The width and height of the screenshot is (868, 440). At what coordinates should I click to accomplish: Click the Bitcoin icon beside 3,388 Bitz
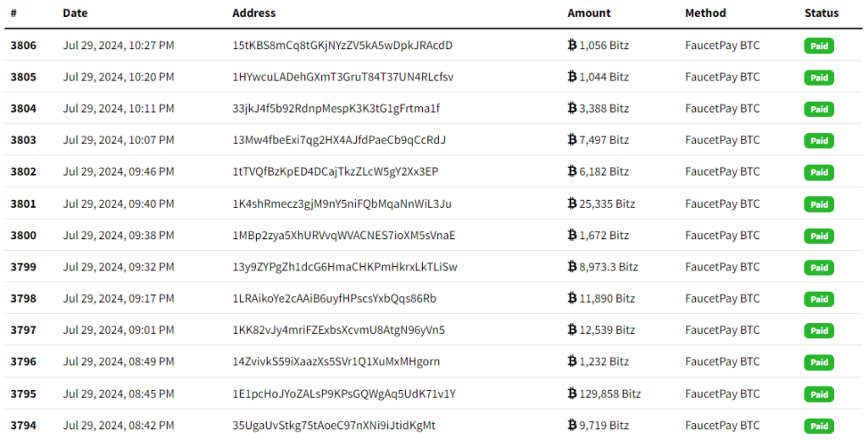[x=572, y=109]
